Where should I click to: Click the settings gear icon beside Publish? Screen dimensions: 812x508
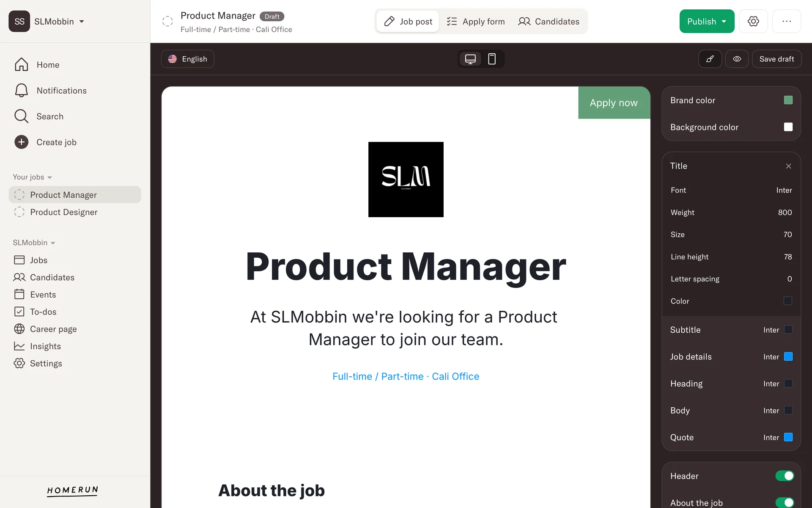click(753, 21)
